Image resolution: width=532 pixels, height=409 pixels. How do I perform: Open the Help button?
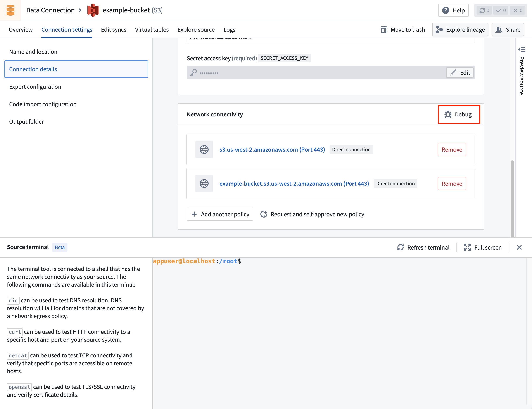pos(453,10)
